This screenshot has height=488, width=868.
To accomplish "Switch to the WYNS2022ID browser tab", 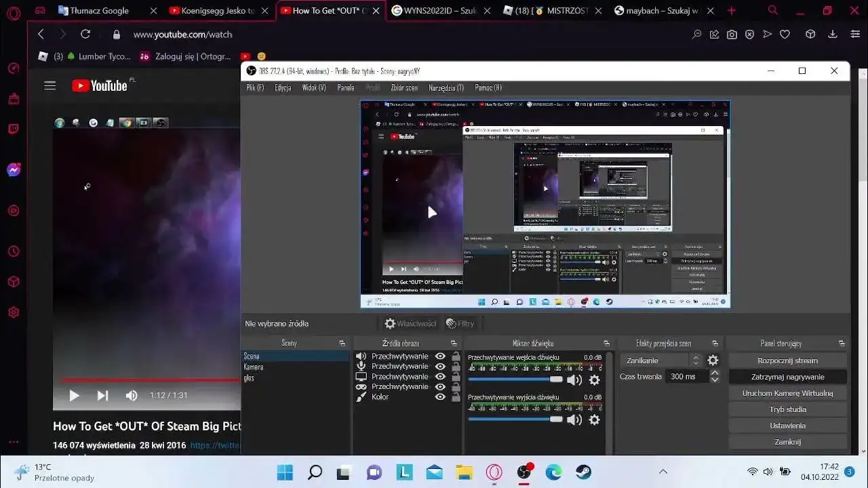I will point(434,11).
